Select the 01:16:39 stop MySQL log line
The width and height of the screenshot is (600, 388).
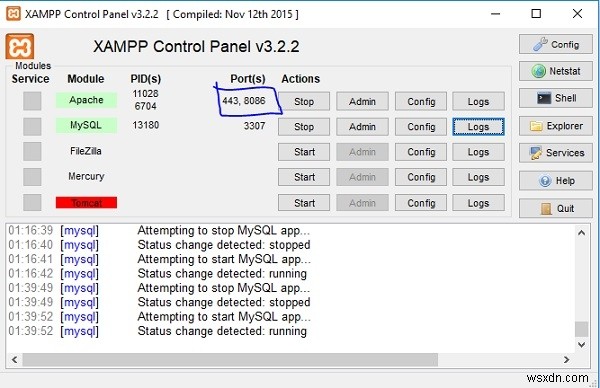tap(159, 230)
